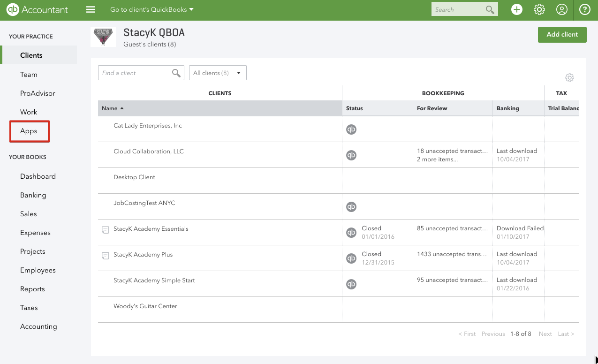
Task: Click the plus create icon
Action: coord(517,10)
